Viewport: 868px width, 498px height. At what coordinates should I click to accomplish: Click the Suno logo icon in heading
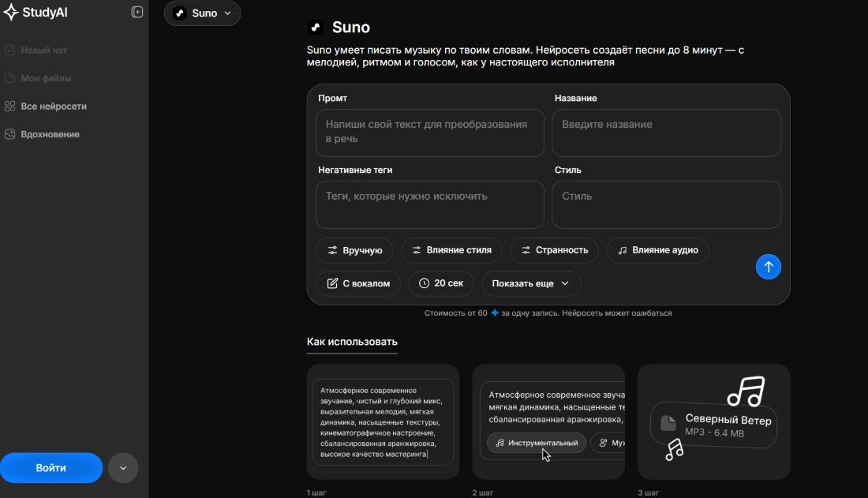pos(316,27)
